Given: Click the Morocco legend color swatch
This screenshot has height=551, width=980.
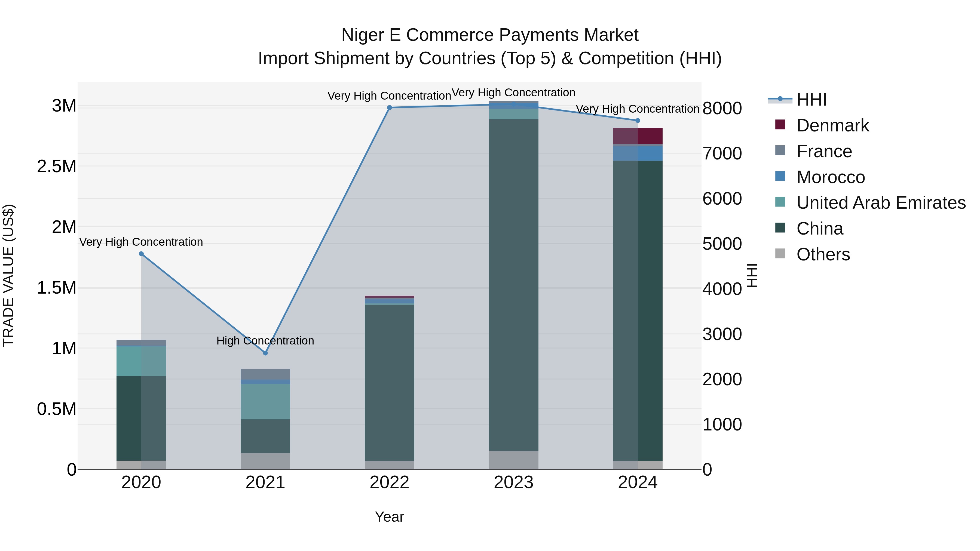Looking at the screenshot, I should tap(780, 176).
